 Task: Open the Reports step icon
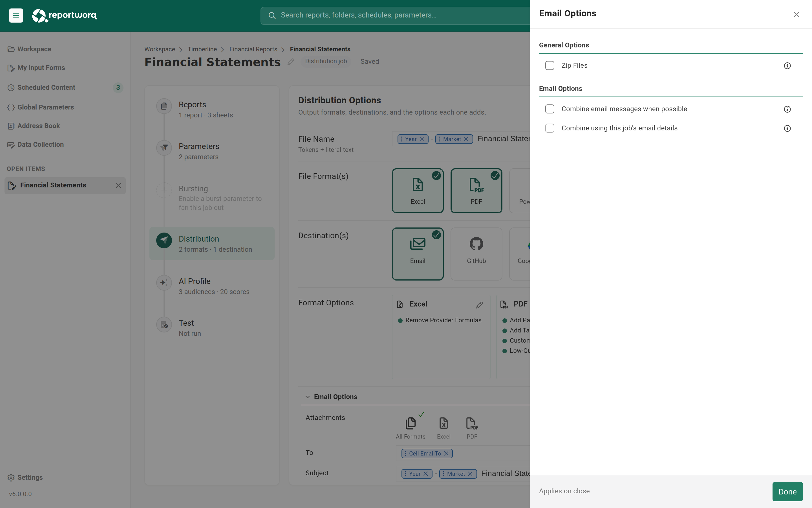coord(164,106)
